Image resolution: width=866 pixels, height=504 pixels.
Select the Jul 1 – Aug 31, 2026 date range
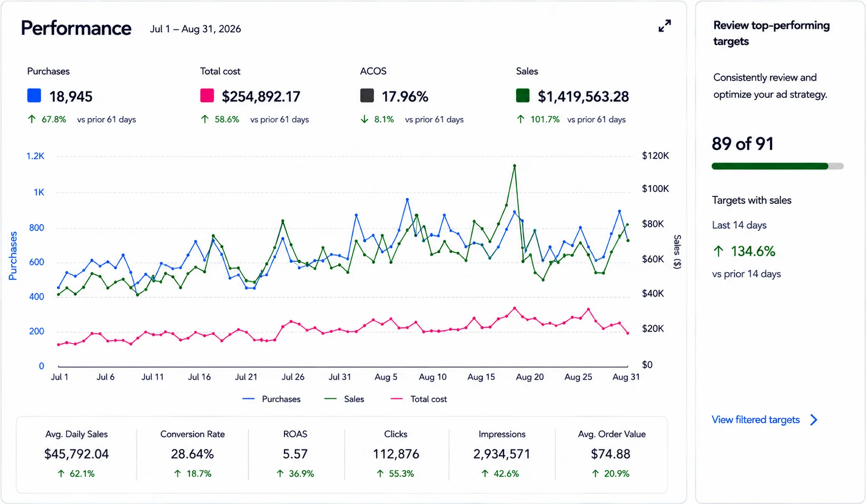click(x=195, y=29)
